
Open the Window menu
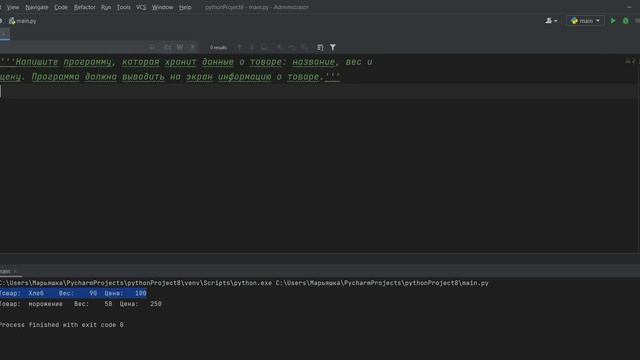162,7
